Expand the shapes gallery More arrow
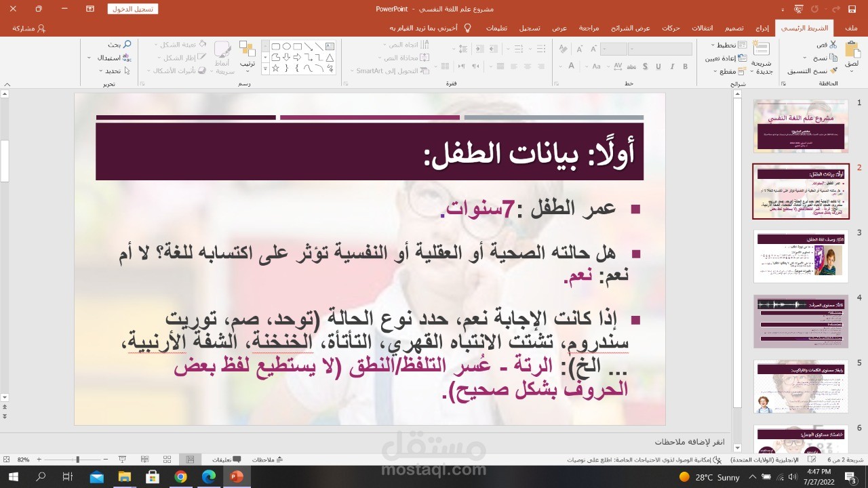The width and height of the screenshot is (868, 488). (264, 69)
